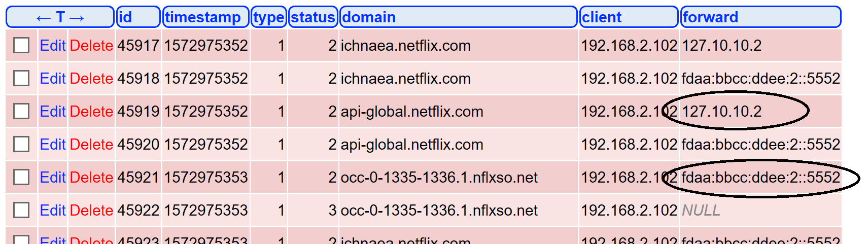Sort by the timestamp column header

(203, 17)
